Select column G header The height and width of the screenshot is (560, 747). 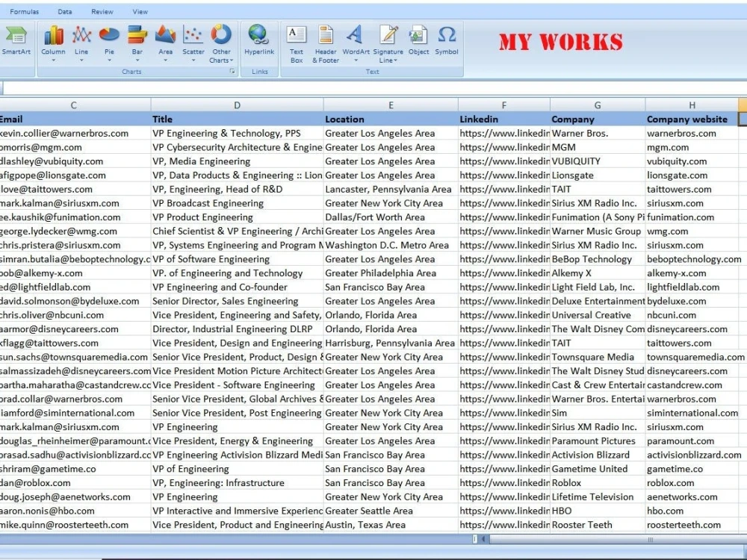tap(598, 105)
